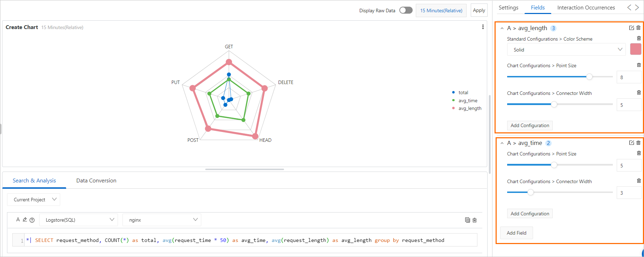644x257 pixels.
Task: Delete the A > avg_time field via trash icon
Action: coord(639,143)
